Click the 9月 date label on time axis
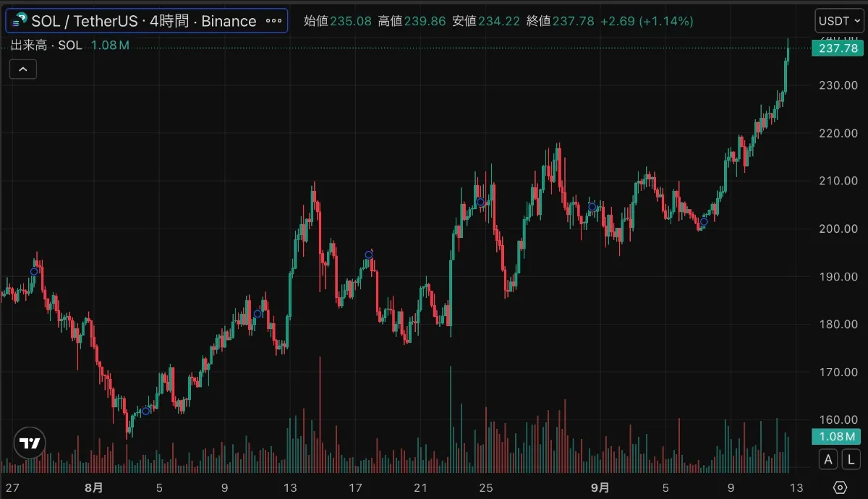This screenshot has height=499, width=868. coord(600,487)
